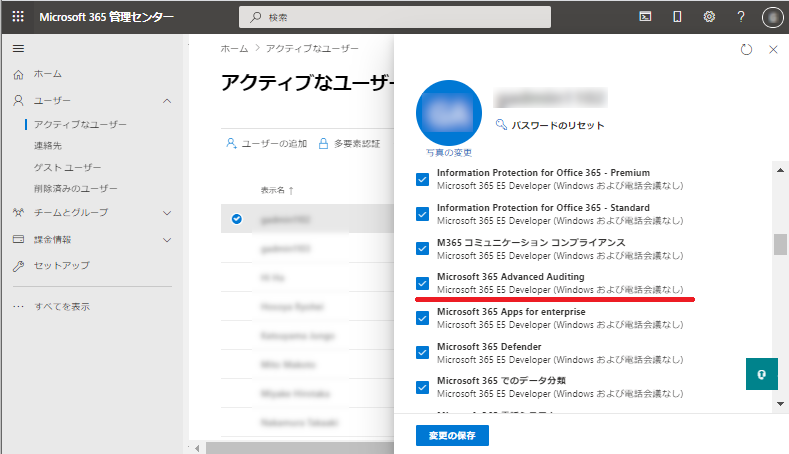The image size is (789, 454).
Task: Open the help question mark icon
Action: click(x=741, y=17)
